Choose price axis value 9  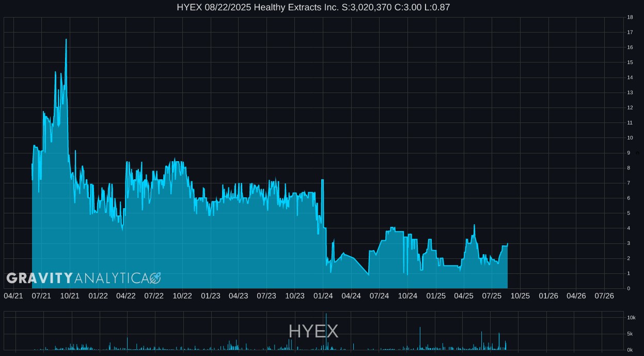629,153
